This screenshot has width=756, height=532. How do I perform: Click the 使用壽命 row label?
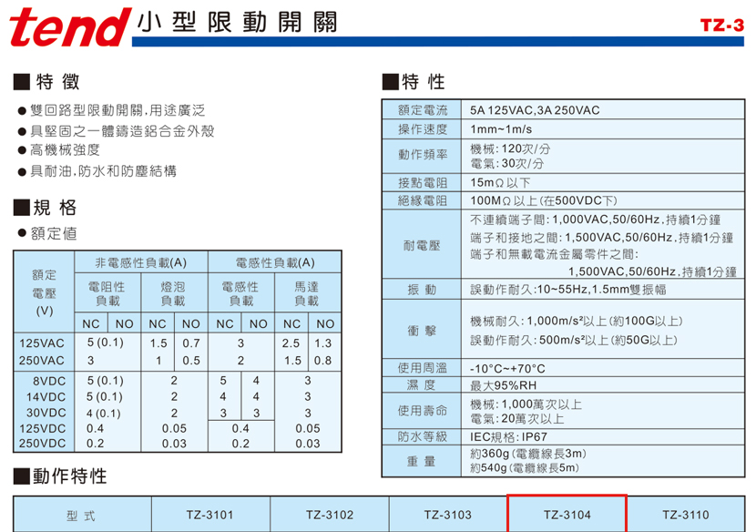pos(423,411)
